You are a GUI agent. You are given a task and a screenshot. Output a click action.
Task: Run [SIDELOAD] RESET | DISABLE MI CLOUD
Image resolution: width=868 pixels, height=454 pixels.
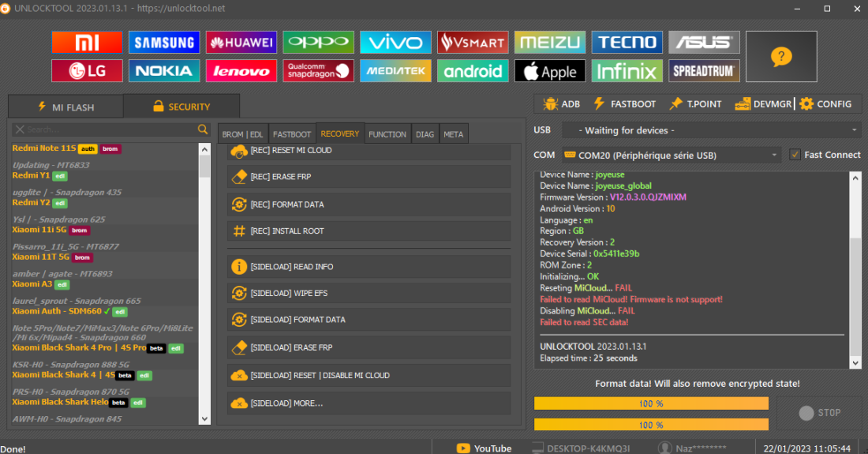coord(369,375)
